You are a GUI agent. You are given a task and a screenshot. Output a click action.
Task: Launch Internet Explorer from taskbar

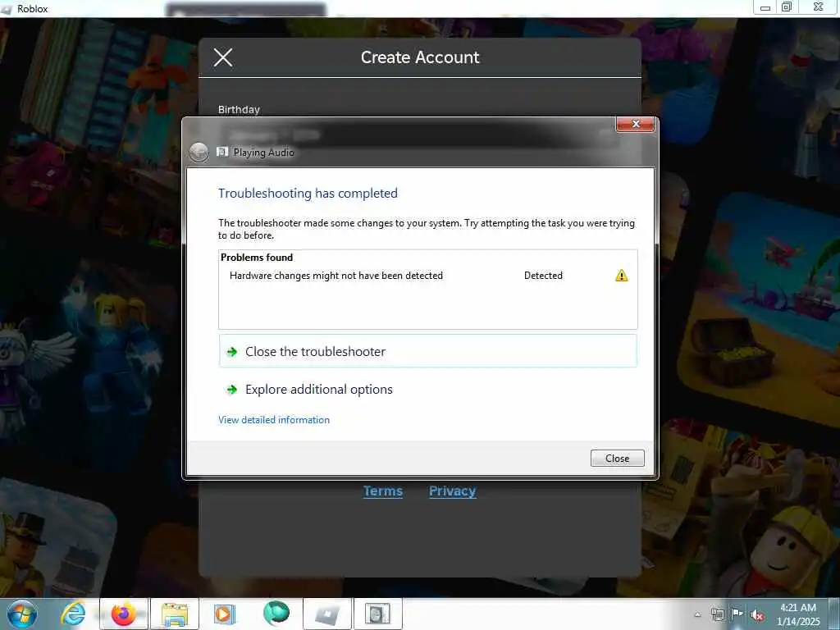coord(72,614)
